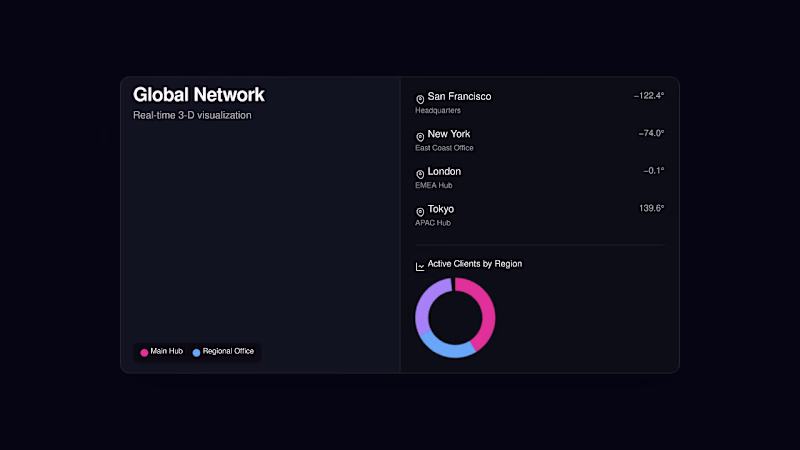
Task: Click the pink Main Hub legend dot
Action: click(144, 352)
